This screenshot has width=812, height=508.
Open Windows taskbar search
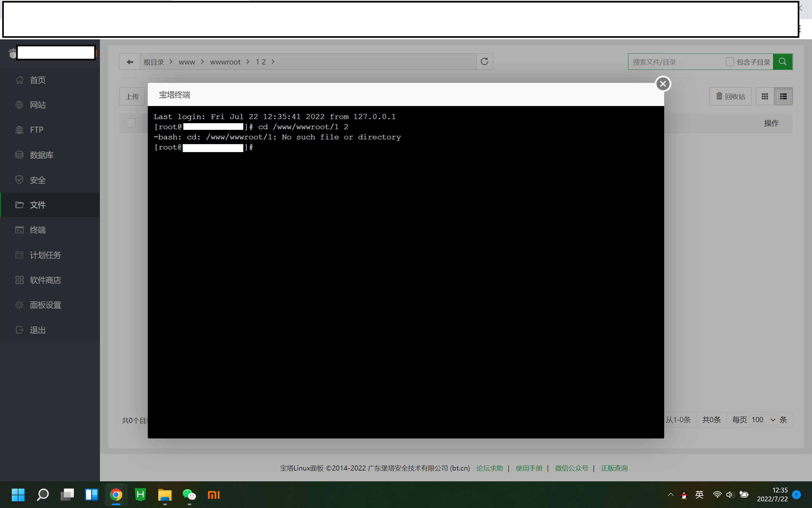tap(43, 495)
